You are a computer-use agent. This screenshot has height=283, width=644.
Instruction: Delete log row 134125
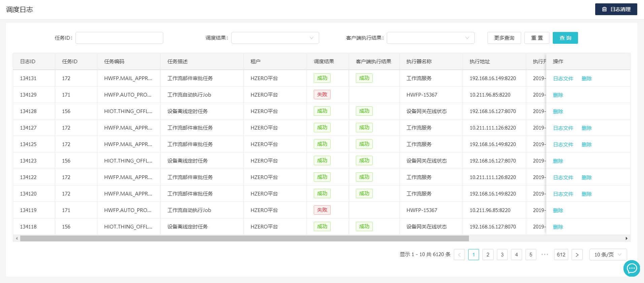coord(586,144)
